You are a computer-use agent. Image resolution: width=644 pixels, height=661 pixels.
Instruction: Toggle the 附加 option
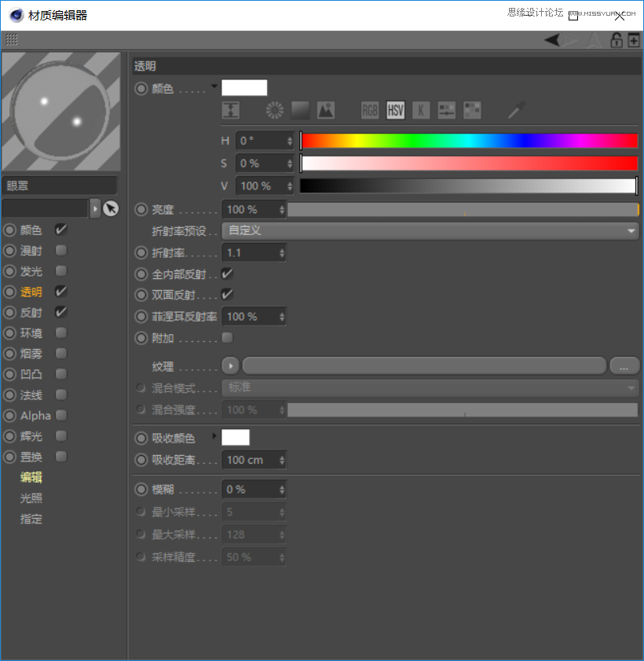coord(227,338)
